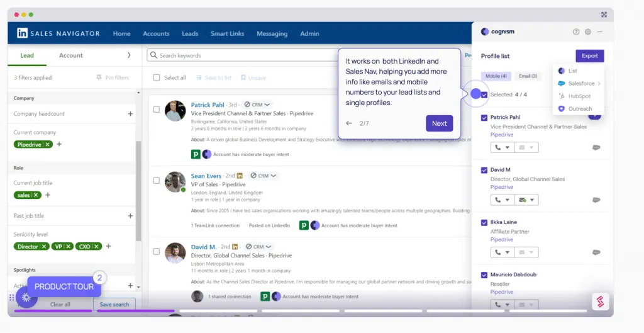Tick the Select all checkbox
The height and width of the screenshot is (333, 644).
tap(157, 77)
